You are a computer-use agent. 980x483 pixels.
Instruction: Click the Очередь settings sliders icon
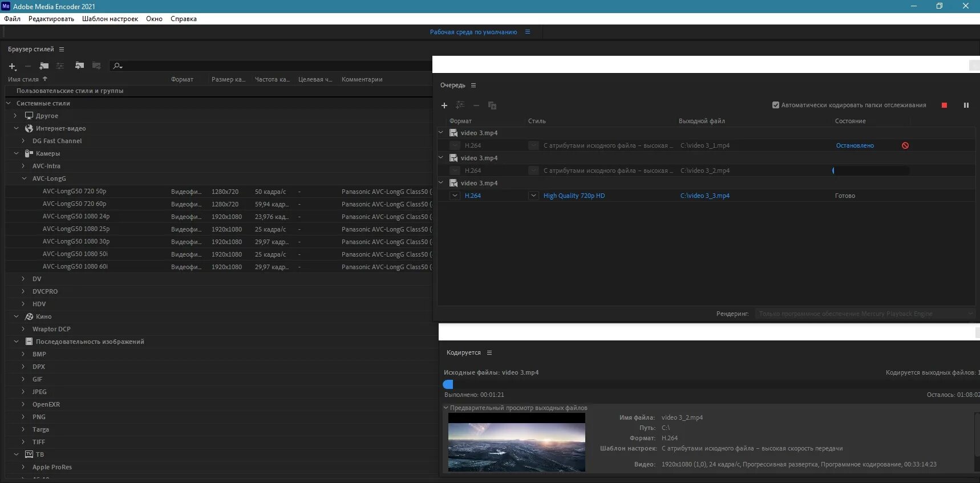tap(460, 105)
